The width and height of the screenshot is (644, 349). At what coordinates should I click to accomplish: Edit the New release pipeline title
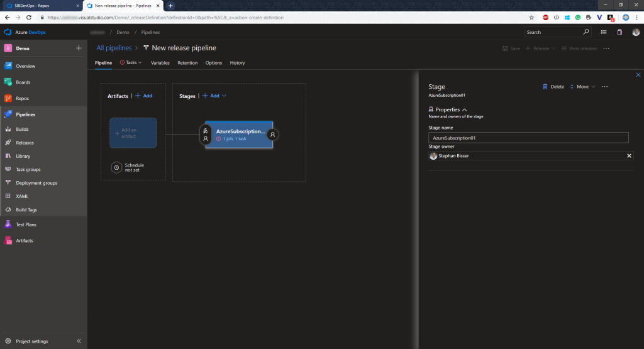pyautogui.click(x=184, y=48)
